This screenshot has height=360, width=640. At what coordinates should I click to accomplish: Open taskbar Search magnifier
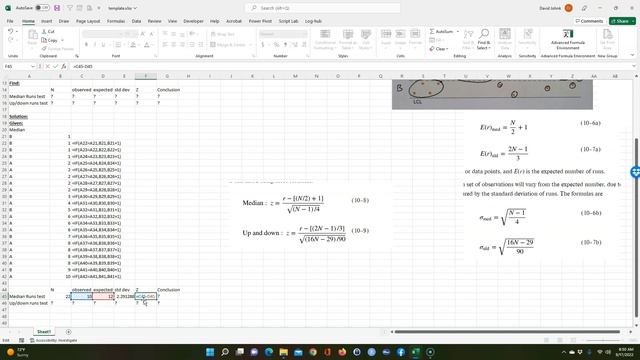pos(225,352)
